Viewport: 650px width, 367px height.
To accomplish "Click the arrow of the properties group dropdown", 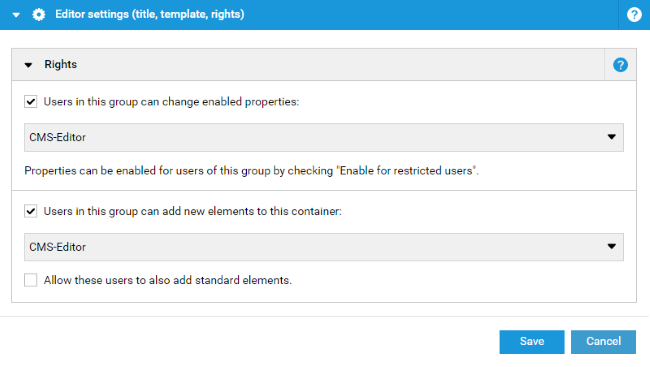I will point(611,137).
